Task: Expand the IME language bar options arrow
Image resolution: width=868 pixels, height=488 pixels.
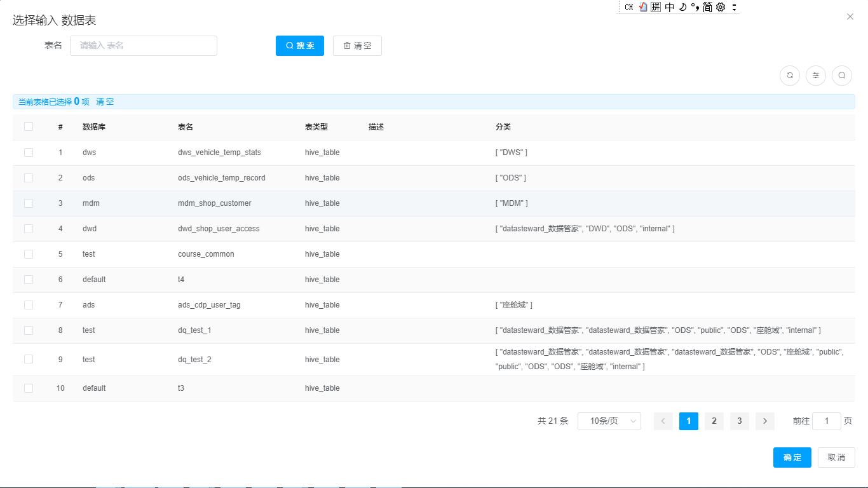Action: click(735, 7)
